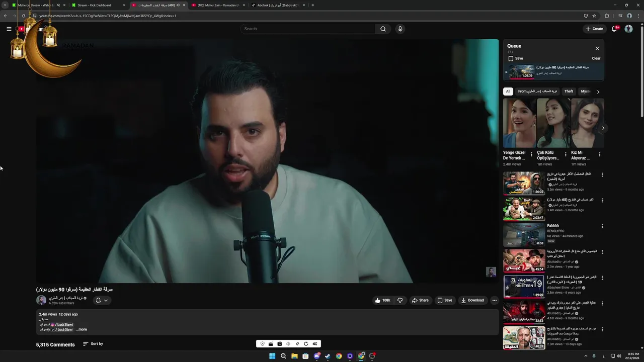
Task: Share the video
Action: [420, 300]
